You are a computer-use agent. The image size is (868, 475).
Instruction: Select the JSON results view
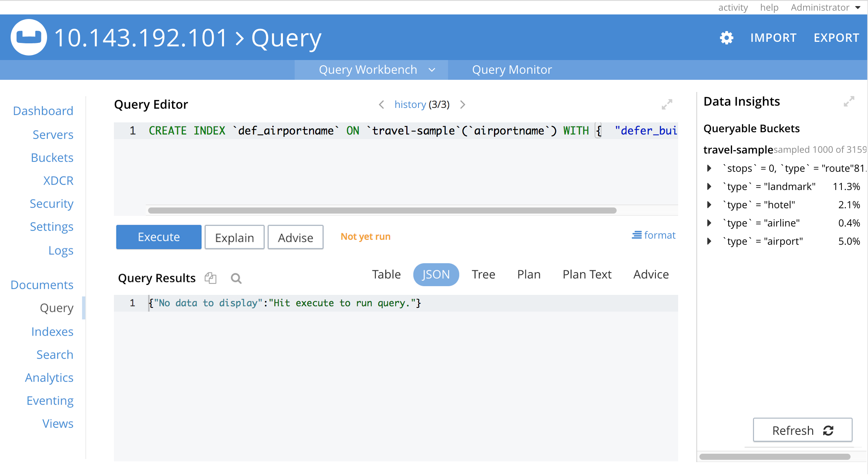click(x=436, y=274)
